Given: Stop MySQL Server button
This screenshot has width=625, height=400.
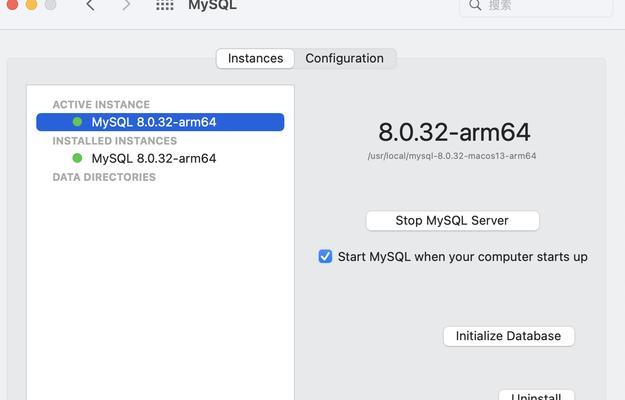Looking at the screenshot, I should click(452, 221).
